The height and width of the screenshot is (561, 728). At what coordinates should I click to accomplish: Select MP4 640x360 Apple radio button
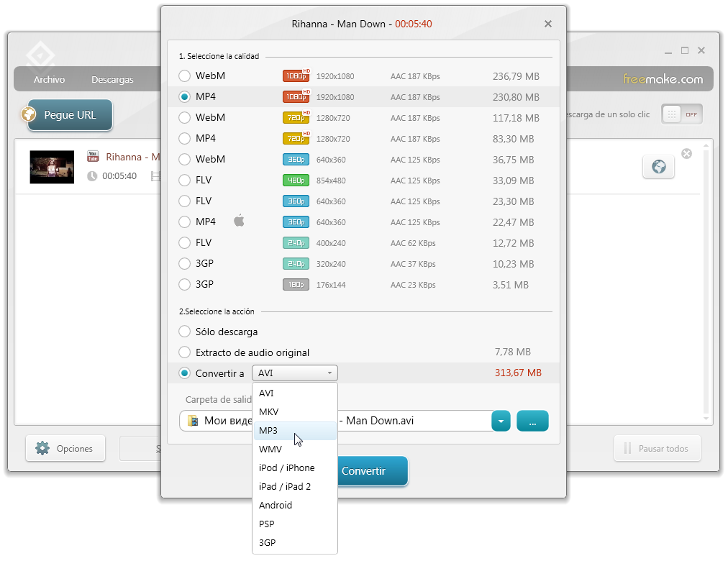click(184, 222)
